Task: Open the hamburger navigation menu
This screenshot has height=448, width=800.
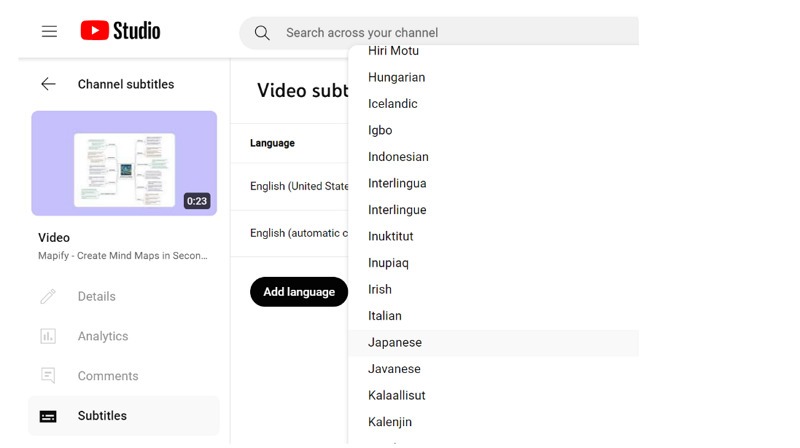Action: [x=49, y=32]
